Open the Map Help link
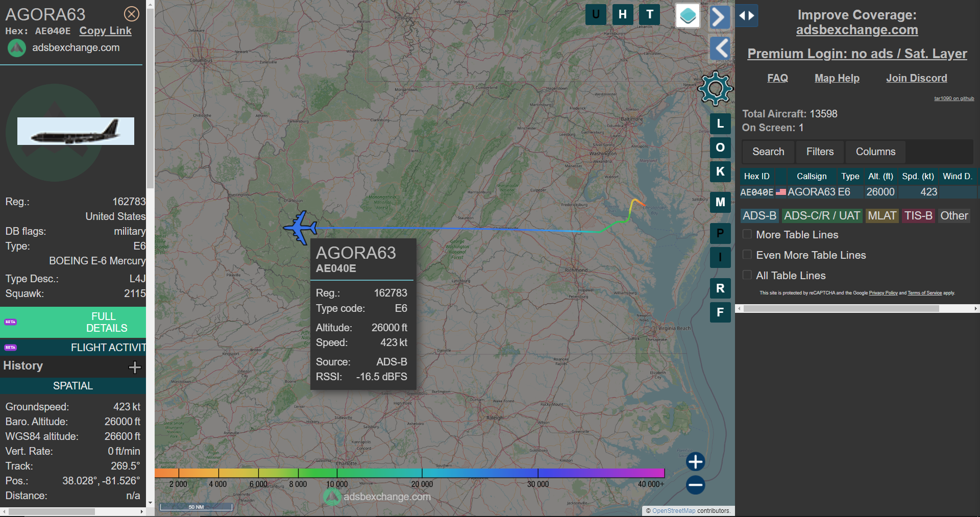This screenshot has height=517, width=980. tap(837, 78)
